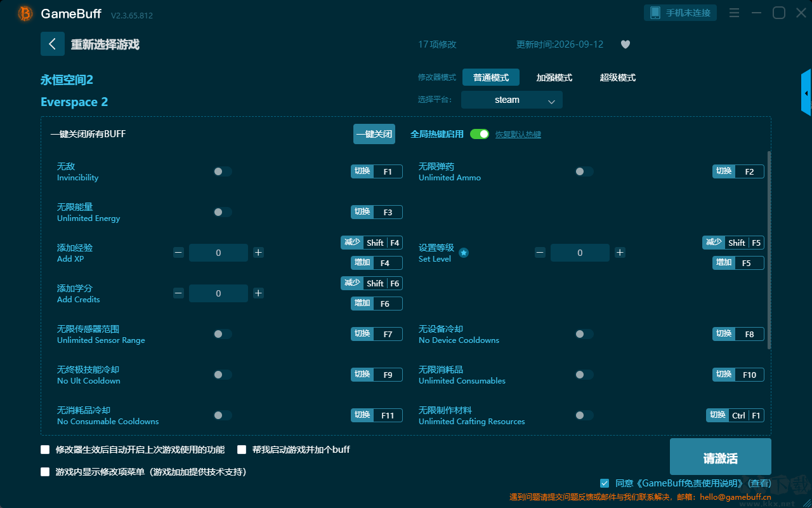Toggle the No Consumable Cooldowns switch

tap(223, 415)
